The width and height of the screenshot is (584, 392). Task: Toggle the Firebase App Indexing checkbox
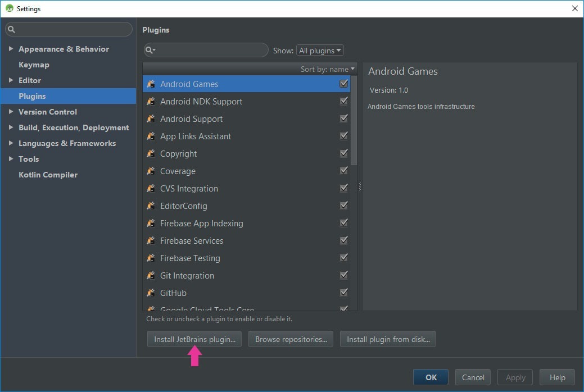(x=344, y=222)
